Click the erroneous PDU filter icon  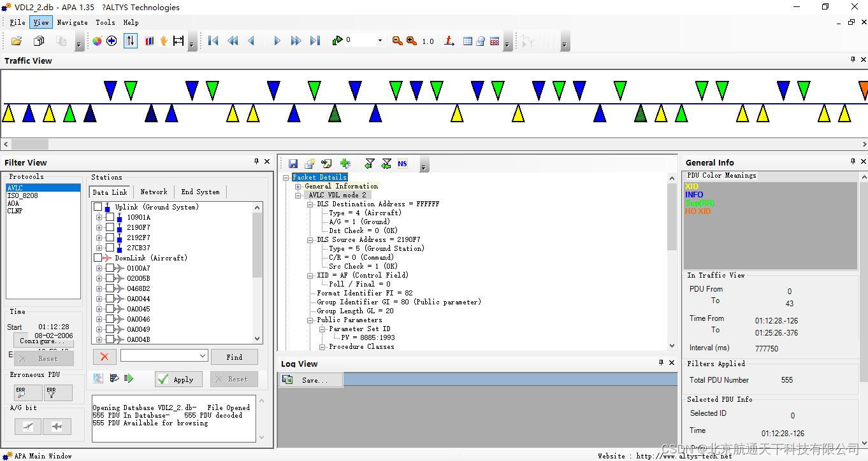tap(59, 393)
